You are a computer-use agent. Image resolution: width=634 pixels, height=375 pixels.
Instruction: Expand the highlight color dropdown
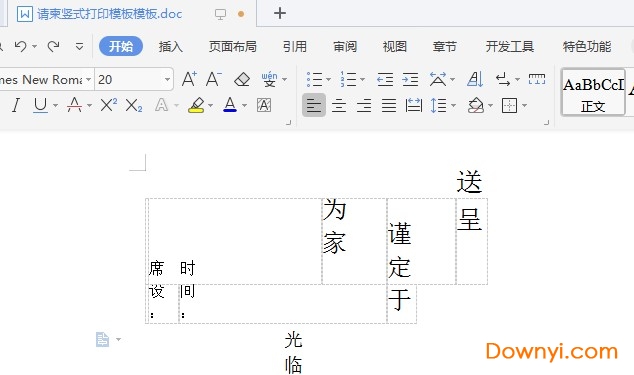point(210,106)
